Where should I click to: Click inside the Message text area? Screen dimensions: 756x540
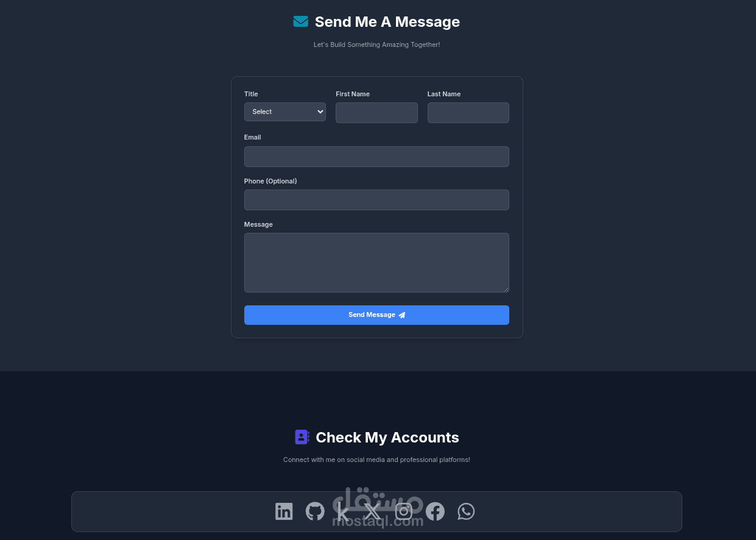pyautogui.click(x=376, y=263)
